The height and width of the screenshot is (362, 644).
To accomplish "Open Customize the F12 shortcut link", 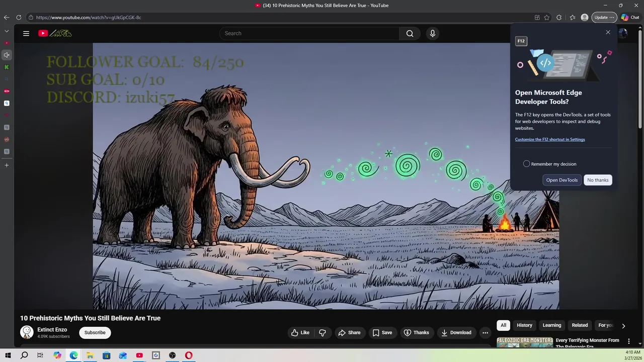I will 550,139.
